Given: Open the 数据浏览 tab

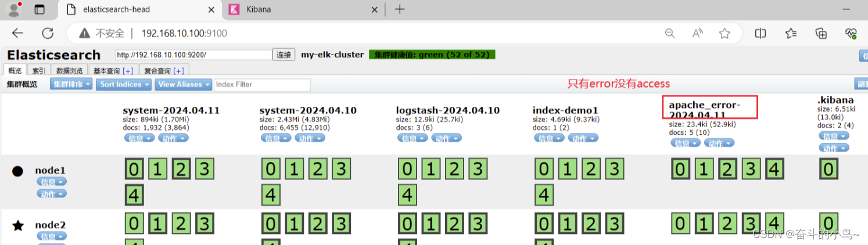Looking at the screenshot, I should (69, 71).
